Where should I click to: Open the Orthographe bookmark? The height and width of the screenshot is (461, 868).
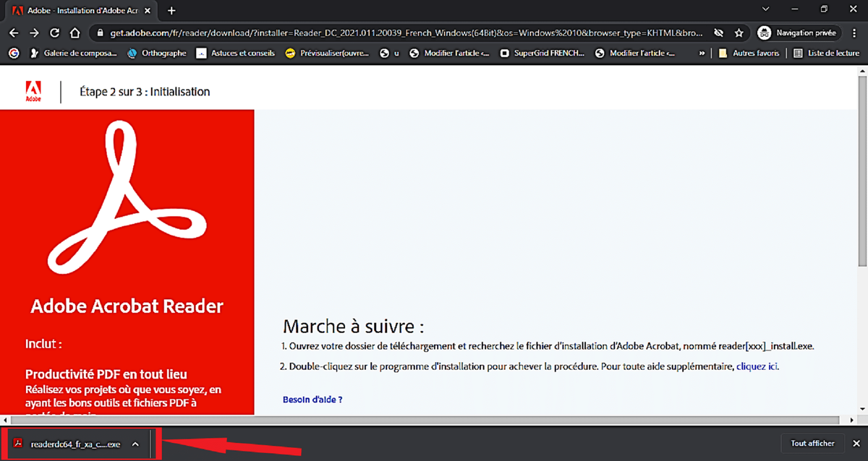(x=156, y=53)
